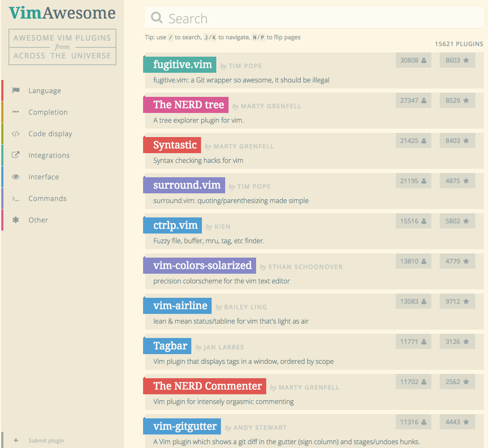Open vim-colors-solarized plugin entry
This screenshot has width=488, height=448.
tap(202, 266)
